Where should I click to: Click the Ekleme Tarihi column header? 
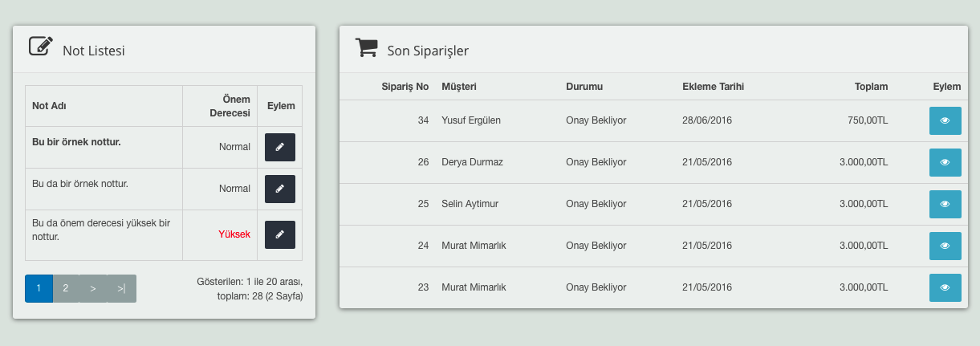(x=713, y=87)
